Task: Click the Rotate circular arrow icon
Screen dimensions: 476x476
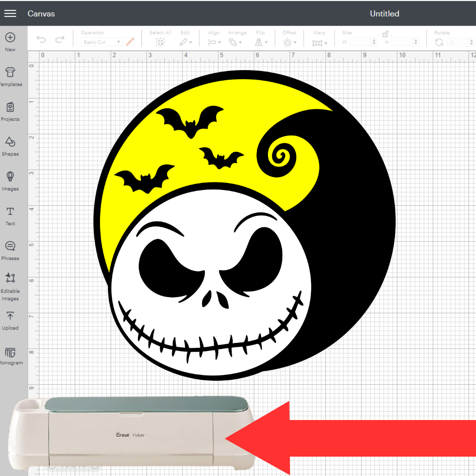Action: point(439,42)
